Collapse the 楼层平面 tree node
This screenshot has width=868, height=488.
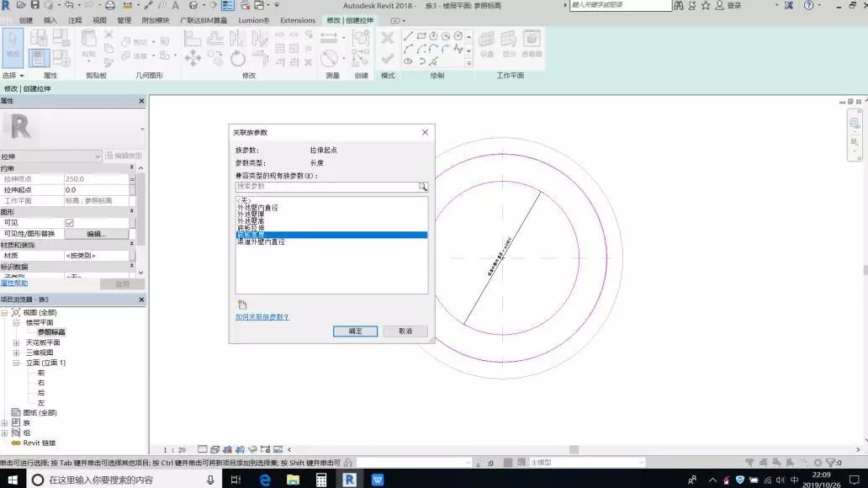(16, 322)
